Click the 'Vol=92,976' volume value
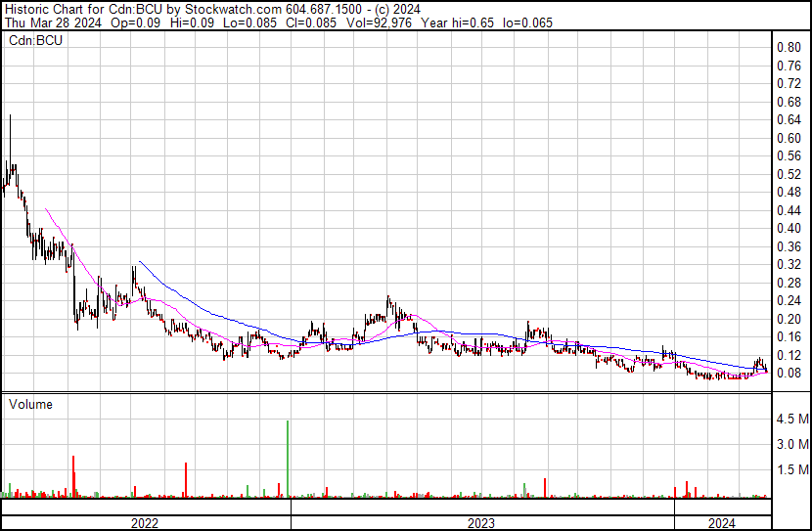Screen dimensions: 812x531 (378, 22)
